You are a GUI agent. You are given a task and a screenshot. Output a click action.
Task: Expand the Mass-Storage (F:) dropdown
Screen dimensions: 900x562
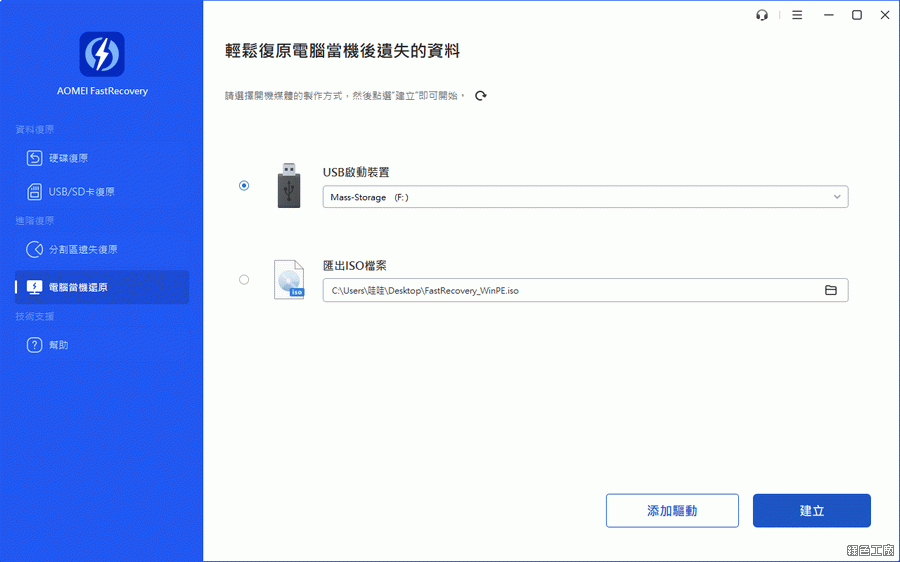(584, 197)
